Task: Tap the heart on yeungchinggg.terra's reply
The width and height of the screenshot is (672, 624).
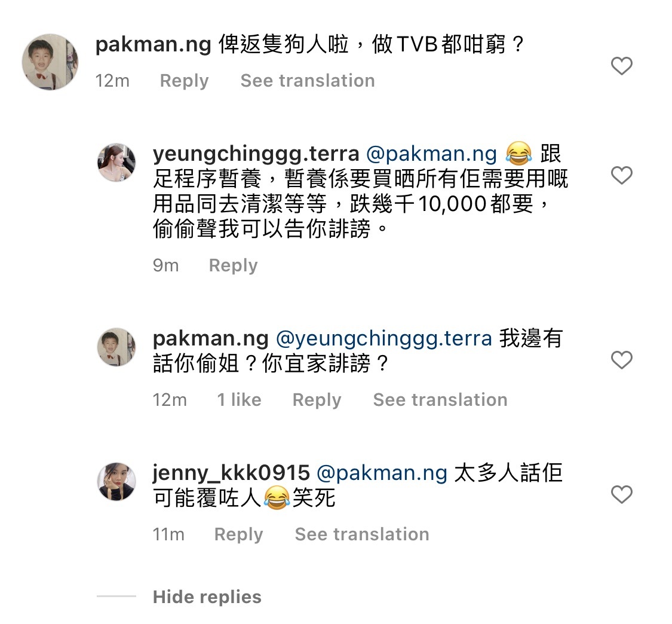Action: 622,175
